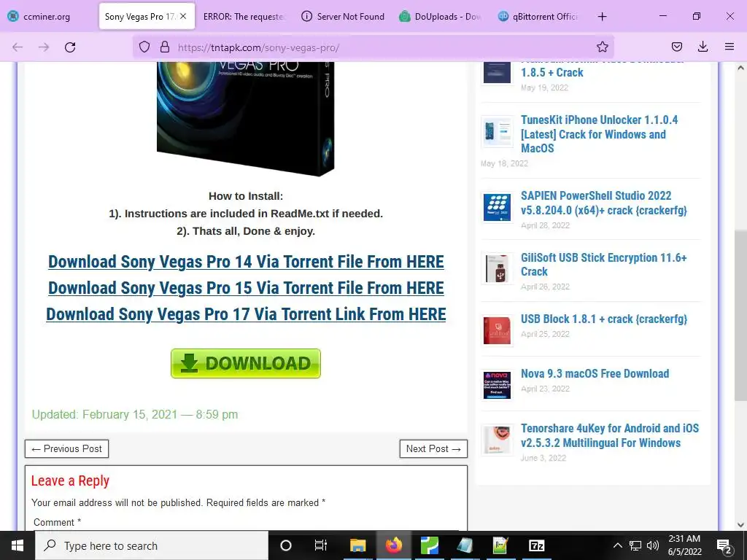
Task: Switch to the qBittorrent Official tab
Action: tap(538, 17)
